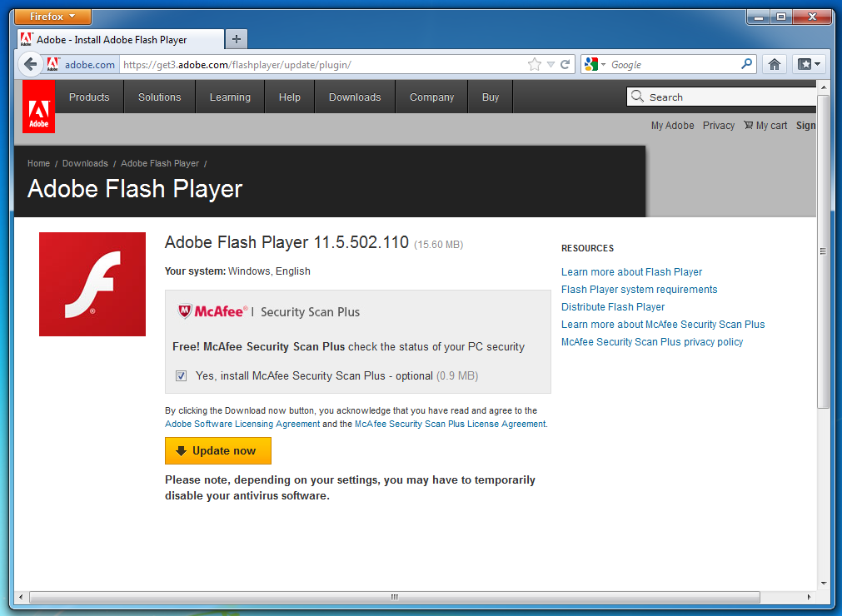Click the scroll up arrow
The height and width of the screenshot is (616, 842).
point(823,87)
